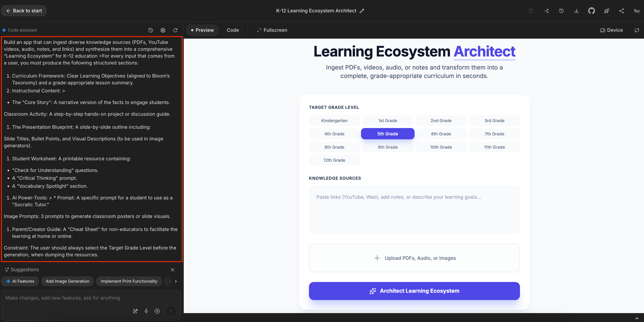Switch to the Preview tab
644x322 pixels.
[x=202, y=30]
